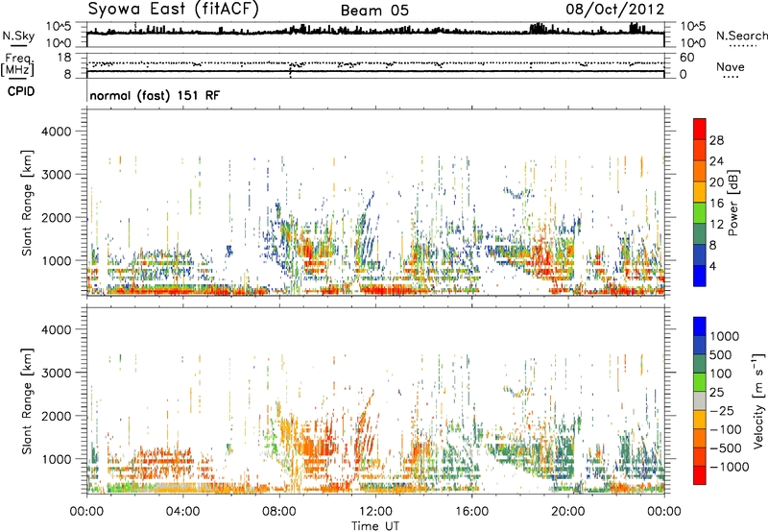Click the '-100' velocity colorbar tick
The image size is (768, 532).
(x=725, y=429)
